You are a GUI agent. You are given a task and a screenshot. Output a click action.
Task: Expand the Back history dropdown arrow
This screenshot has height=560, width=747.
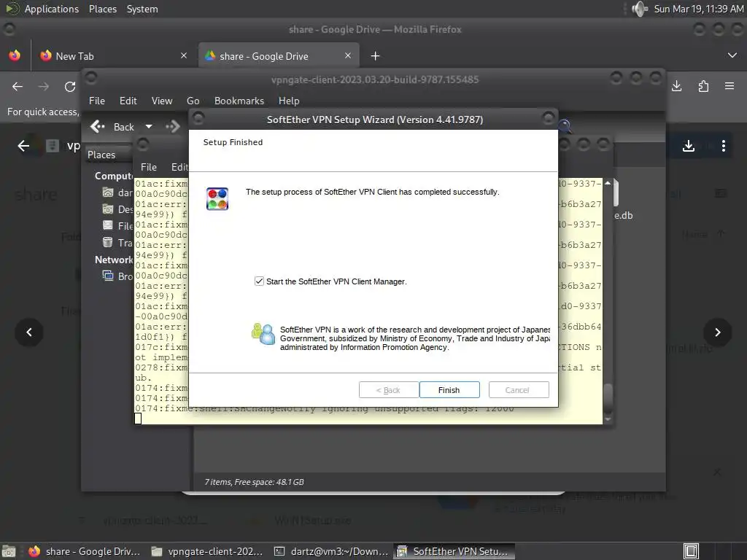pyautogui.click(x=149, y=127)
